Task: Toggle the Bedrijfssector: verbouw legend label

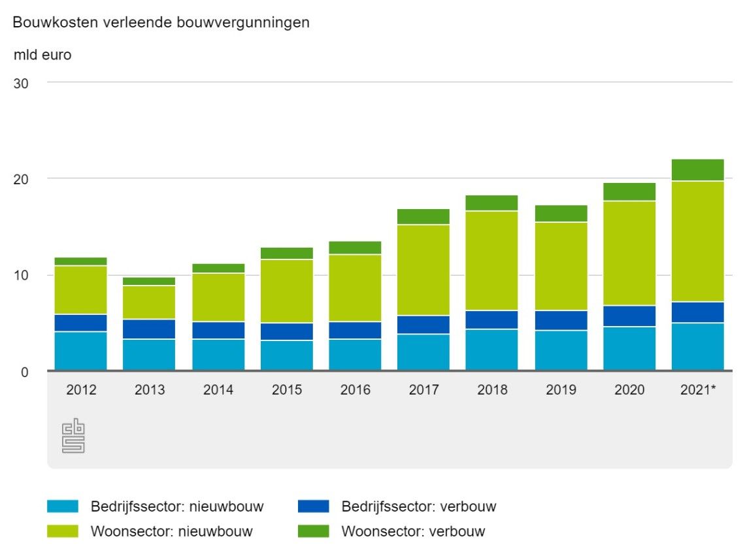Action: coord(418,506)
